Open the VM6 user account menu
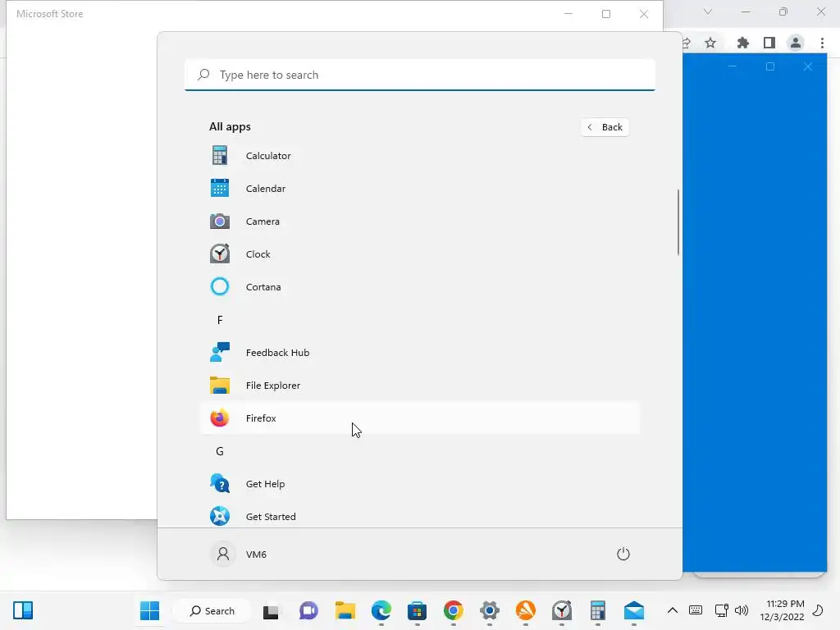 (239, 554)
